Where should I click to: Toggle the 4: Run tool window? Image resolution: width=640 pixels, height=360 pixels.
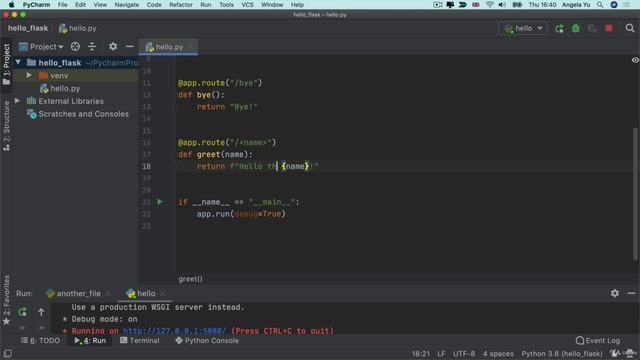coord(90,340)
